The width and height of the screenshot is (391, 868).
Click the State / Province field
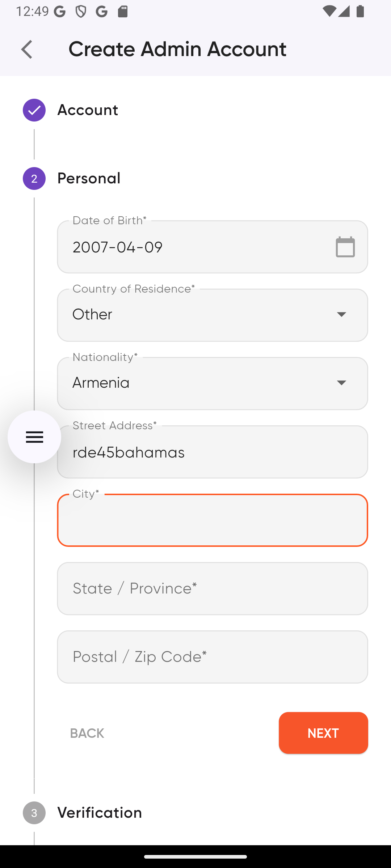click(x=212, y=588)
